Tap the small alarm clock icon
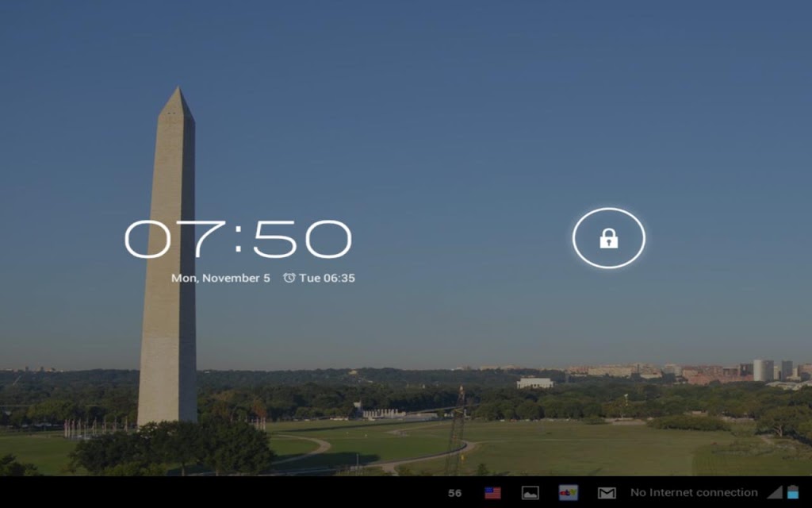The width and height of the screenshot is (812, 508). pos(289,278)
